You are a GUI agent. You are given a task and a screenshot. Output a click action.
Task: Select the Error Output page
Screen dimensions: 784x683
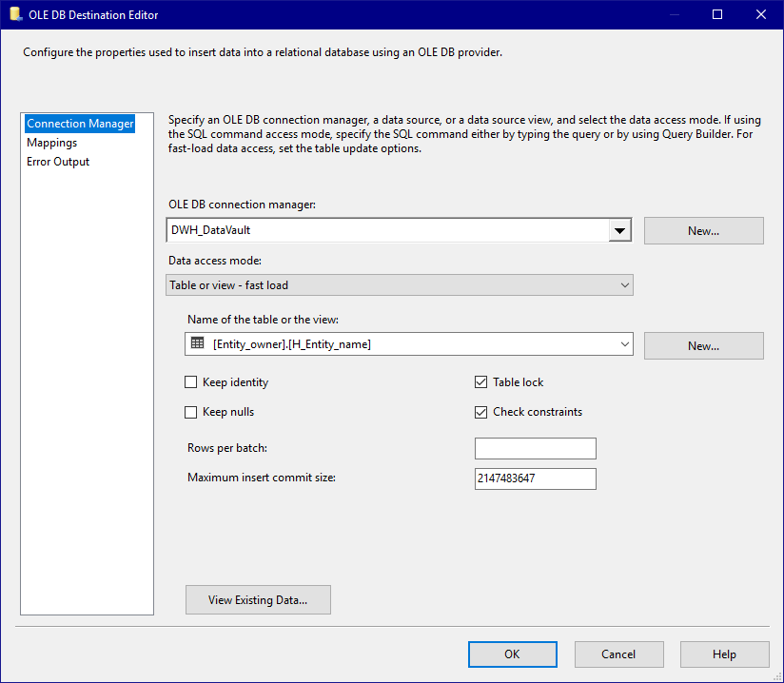pyautogui.click(x=58, y=162)
